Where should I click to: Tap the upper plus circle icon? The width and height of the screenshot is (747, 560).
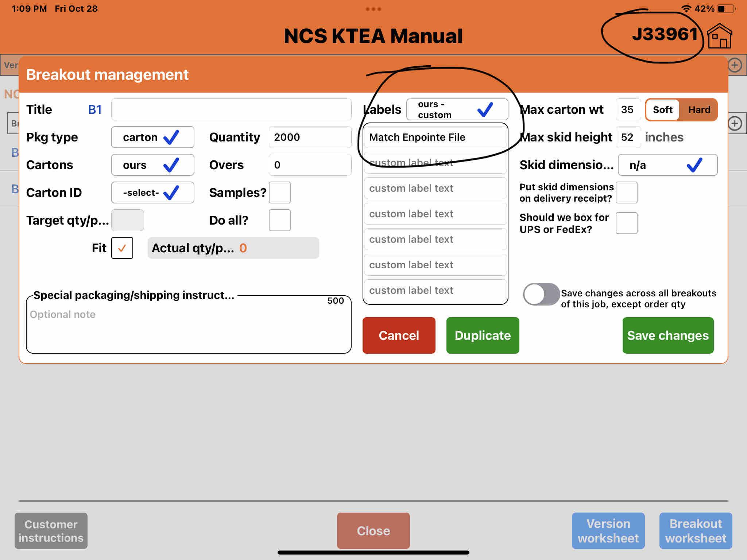coord(735,65)
